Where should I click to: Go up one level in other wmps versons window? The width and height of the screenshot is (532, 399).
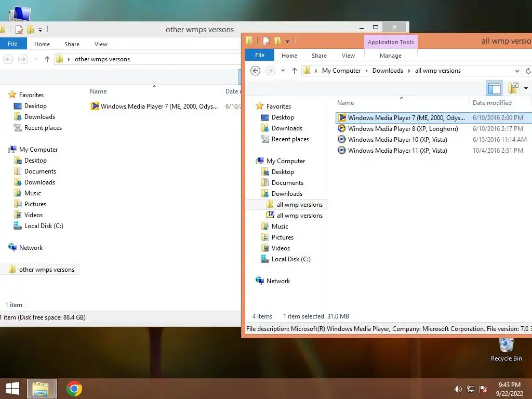click(47, 59)
